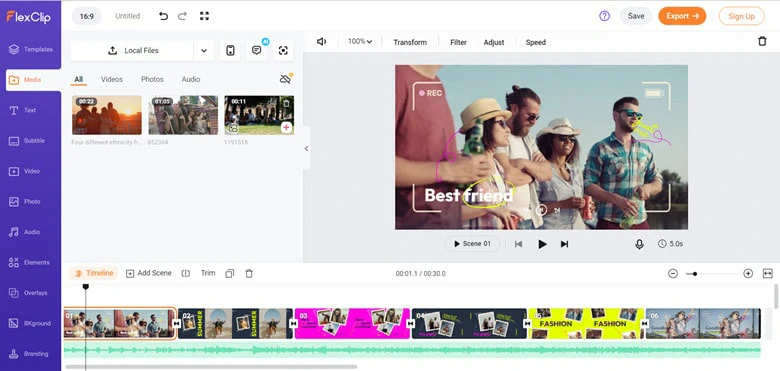
Task: Open the Speed menu
Action: [536, 42]
